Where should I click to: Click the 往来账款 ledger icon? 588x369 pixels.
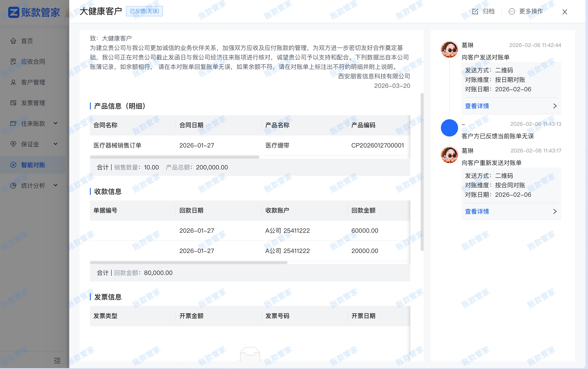pyautogui.click(x=13, y=124)
